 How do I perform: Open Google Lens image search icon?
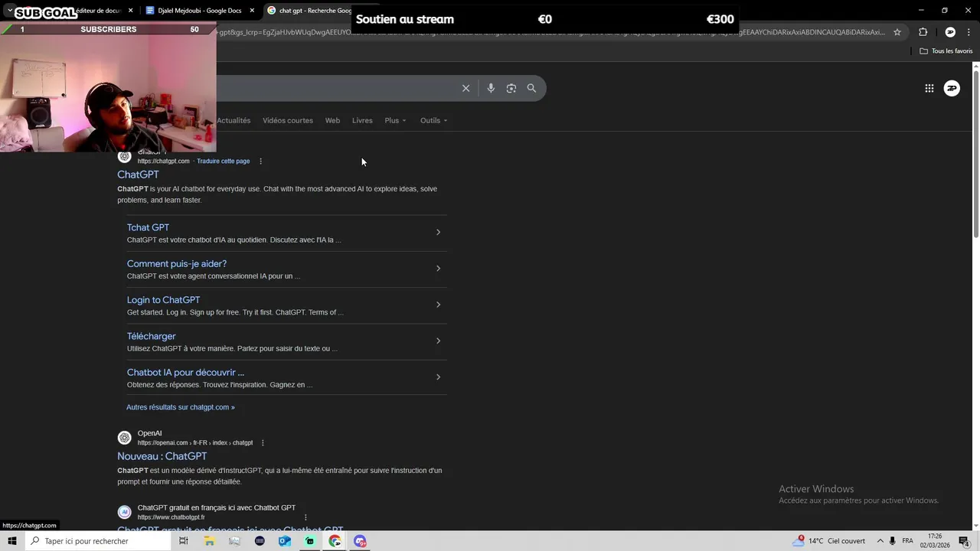coord(511,88)
